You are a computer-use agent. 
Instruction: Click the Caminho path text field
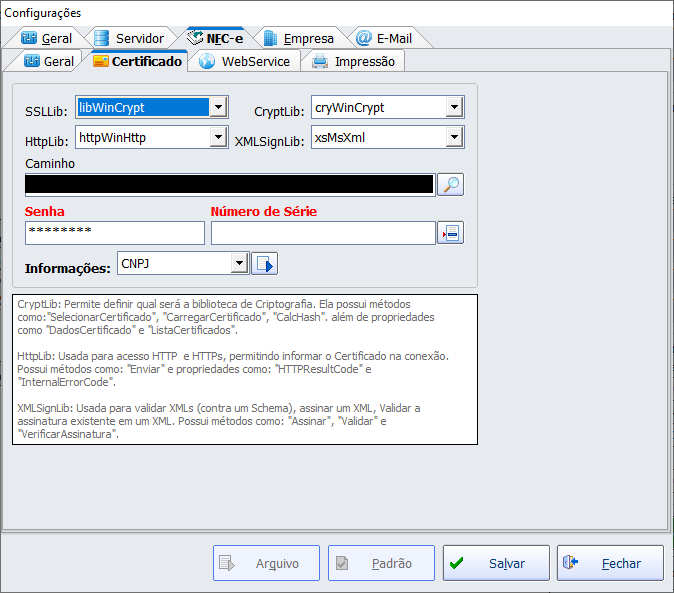click(229, 184)
